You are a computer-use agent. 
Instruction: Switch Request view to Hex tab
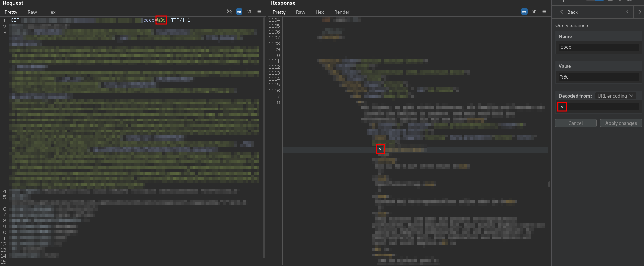point(51,12)
